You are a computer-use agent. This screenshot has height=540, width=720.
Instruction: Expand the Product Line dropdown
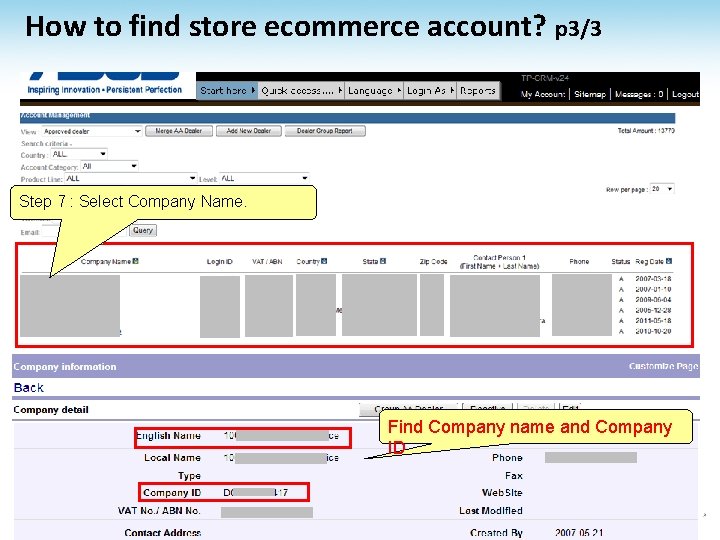point(130,178)
